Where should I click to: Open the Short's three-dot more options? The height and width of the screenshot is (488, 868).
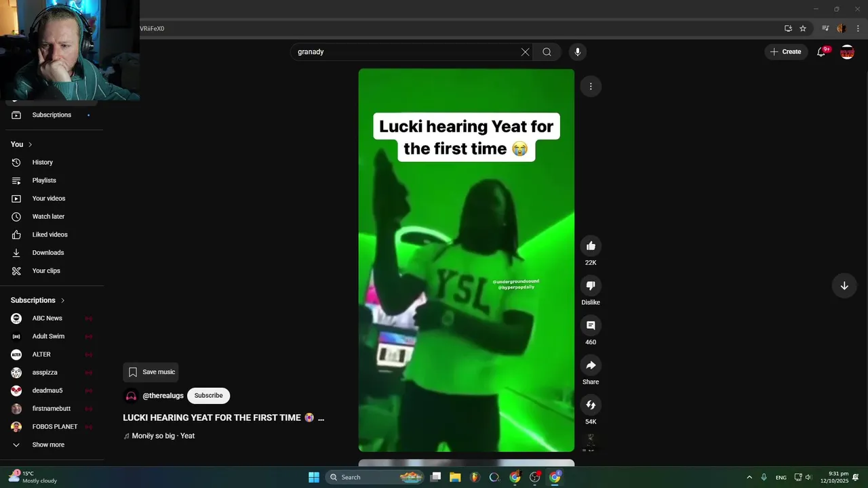591,86
